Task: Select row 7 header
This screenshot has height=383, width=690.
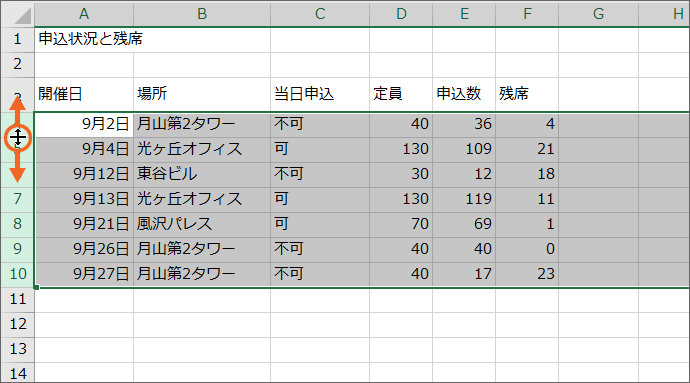Action: tap(18, 199)
